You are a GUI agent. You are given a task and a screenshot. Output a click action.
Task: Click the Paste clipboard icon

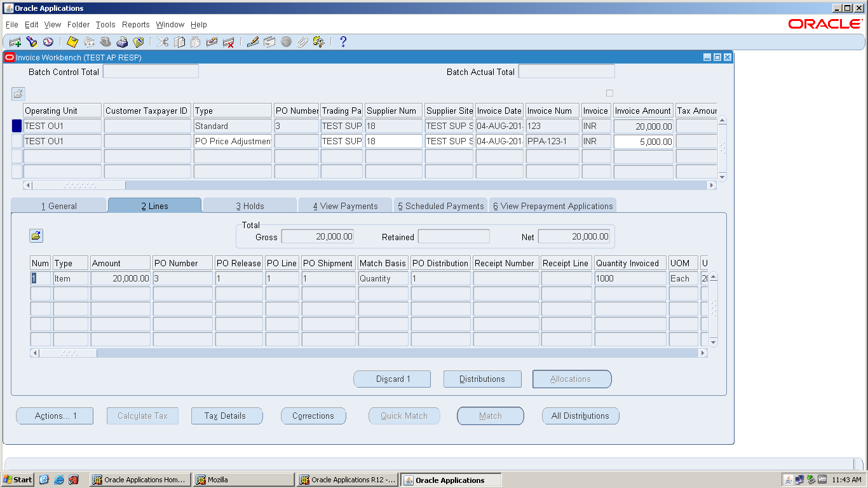point(196,42)
